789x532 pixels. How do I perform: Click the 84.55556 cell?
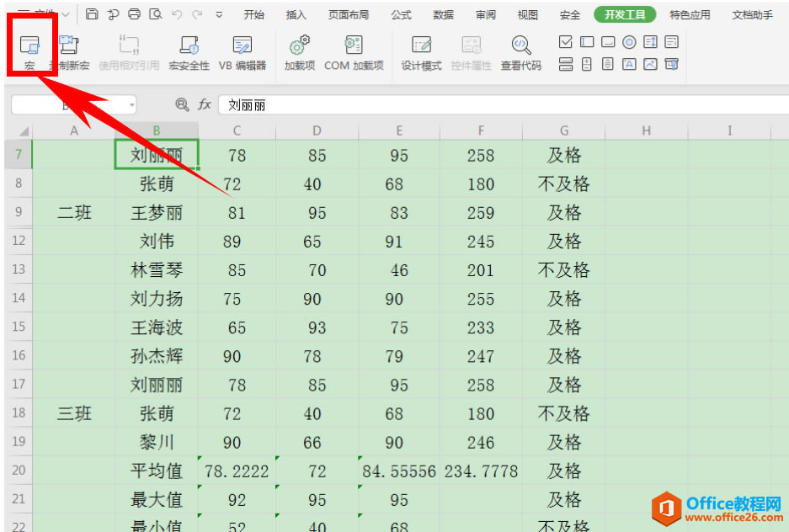(x=399, y=471)
